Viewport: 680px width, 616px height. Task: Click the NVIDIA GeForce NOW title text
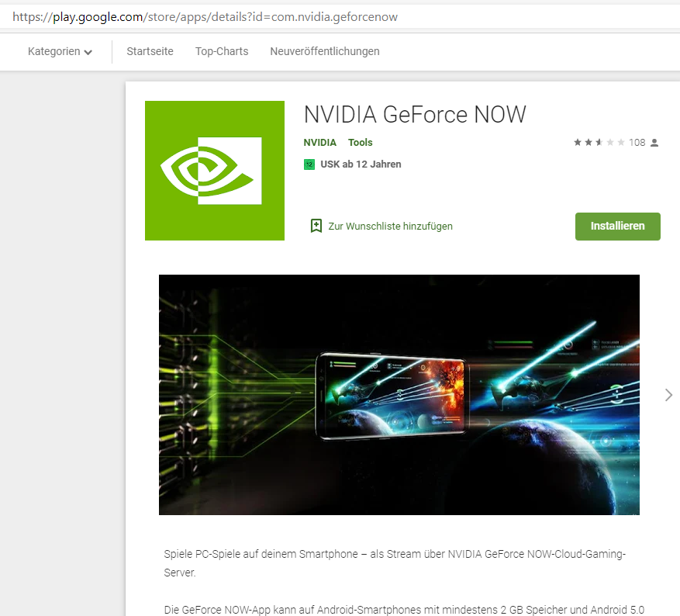tap(415, 115)
